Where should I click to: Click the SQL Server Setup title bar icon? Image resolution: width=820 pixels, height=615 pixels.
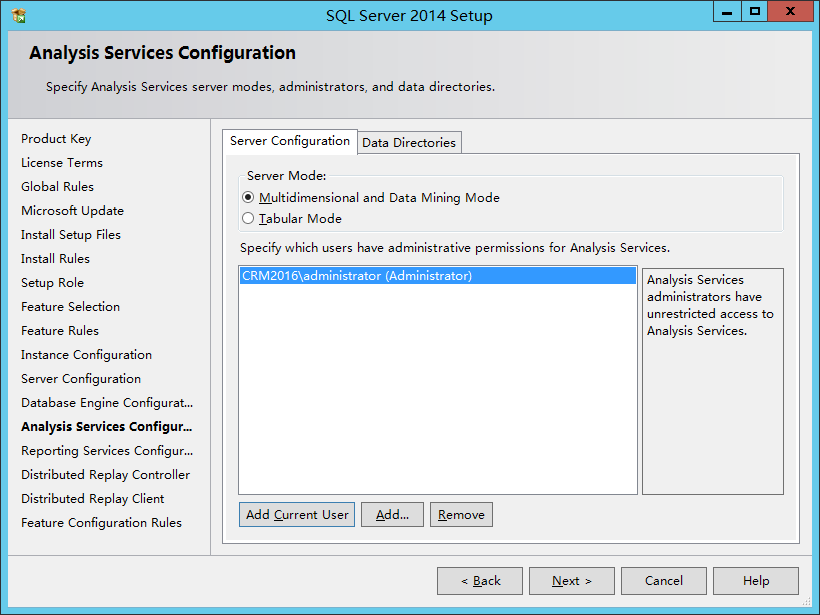[18, 16]
